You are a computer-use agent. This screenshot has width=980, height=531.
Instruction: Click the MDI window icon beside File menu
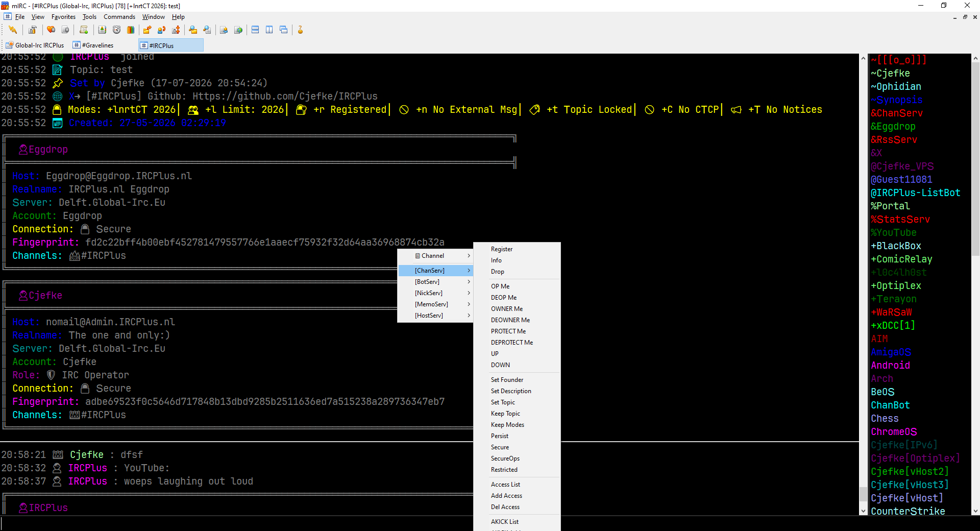7,17
